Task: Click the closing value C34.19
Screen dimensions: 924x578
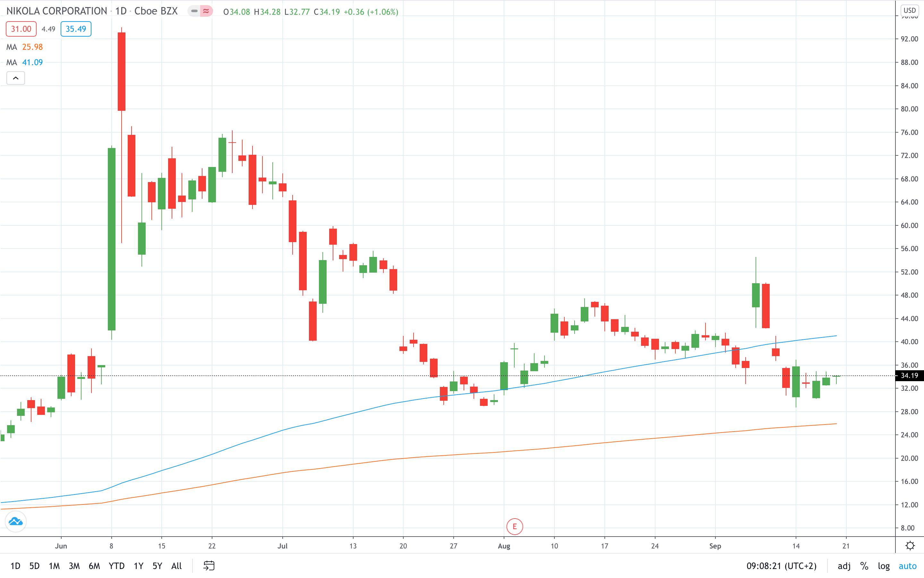Action: coord(327,12)
